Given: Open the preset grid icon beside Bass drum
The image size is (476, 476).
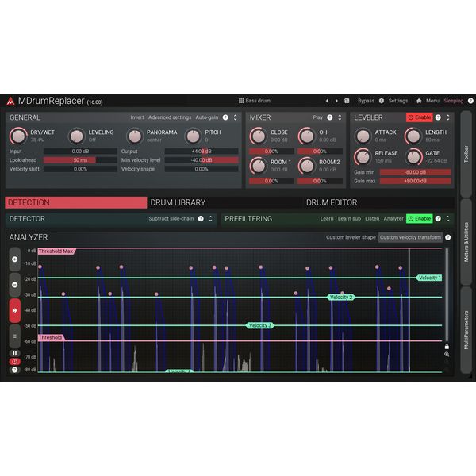Looking at the screenshot, I should 241,101.
